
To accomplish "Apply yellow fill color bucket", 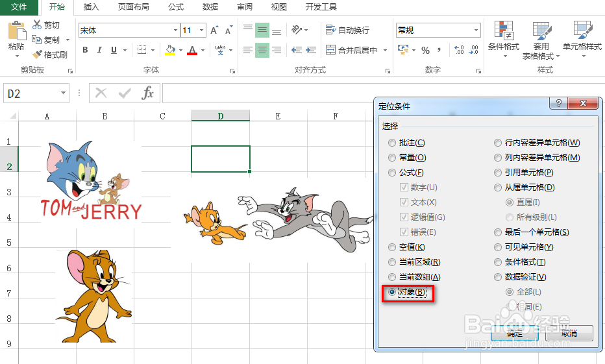I will [x=170, y=50].
